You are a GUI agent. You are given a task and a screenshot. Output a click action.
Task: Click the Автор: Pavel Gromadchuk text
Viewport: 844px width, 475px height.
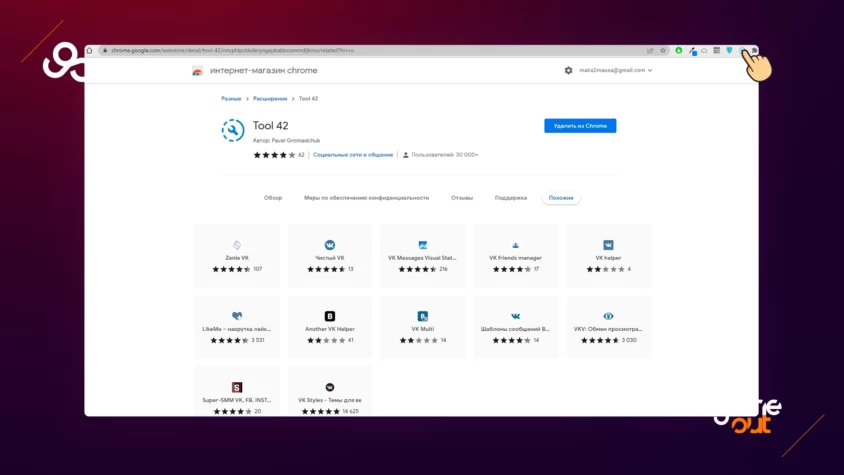(286, 141)
